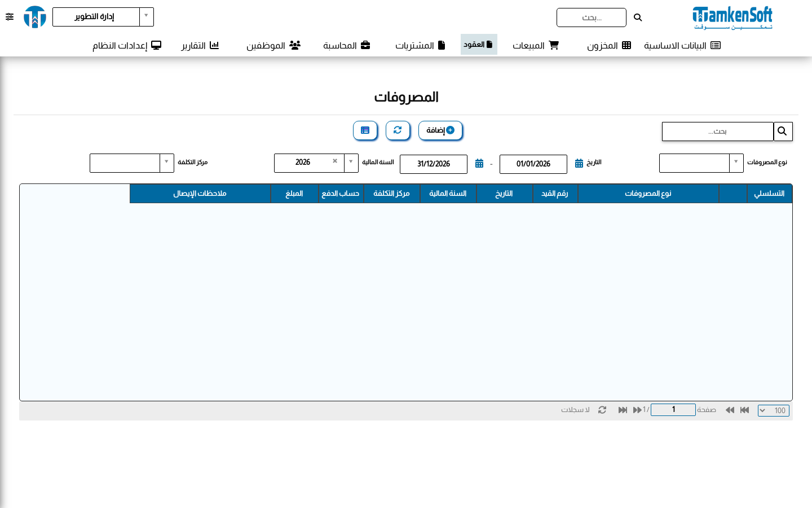Click the top header search magnifier icon

tap(638, 17)
